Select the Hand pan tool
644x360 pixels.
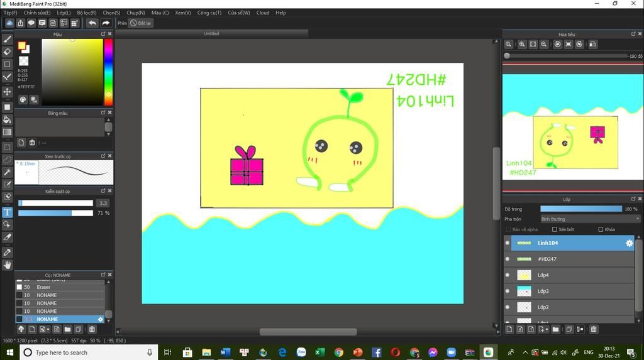[x=7, y=265]
